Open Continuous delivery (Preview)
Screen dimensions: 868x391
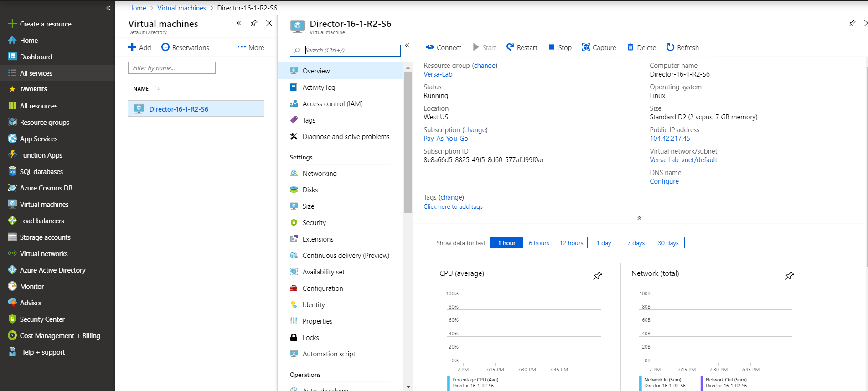tap(341, 256)
